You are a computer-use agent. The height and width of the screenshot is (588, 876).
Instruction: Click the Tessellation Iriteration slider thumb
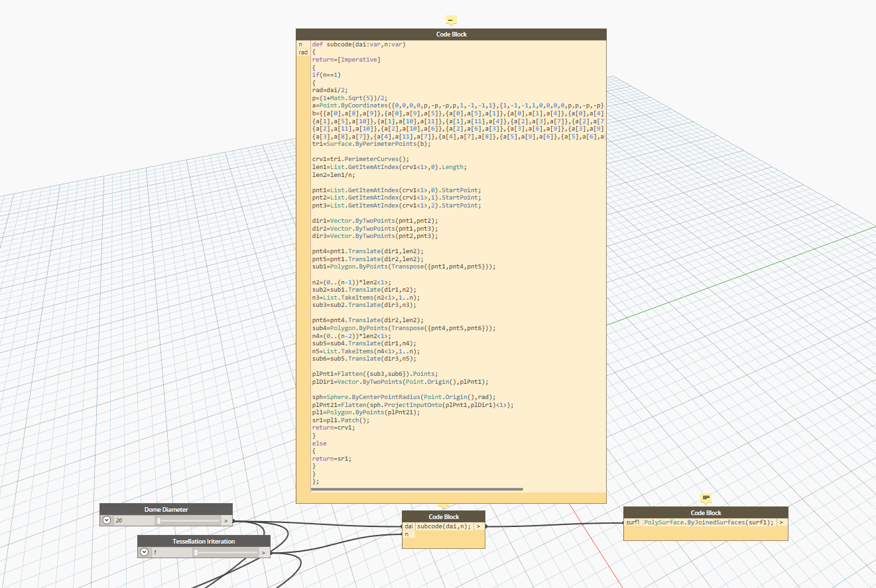[x=196, y=552]
